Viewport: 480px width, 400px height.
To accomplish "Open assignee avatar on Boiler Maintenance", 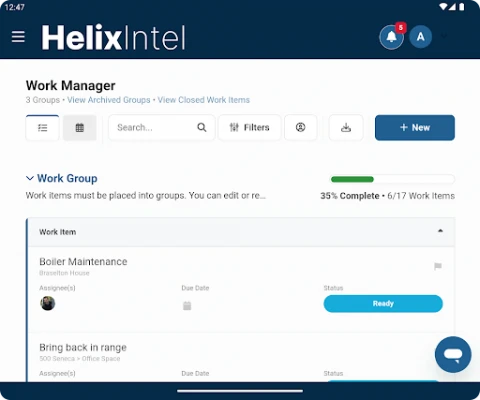I will click(x=48, y=303).
